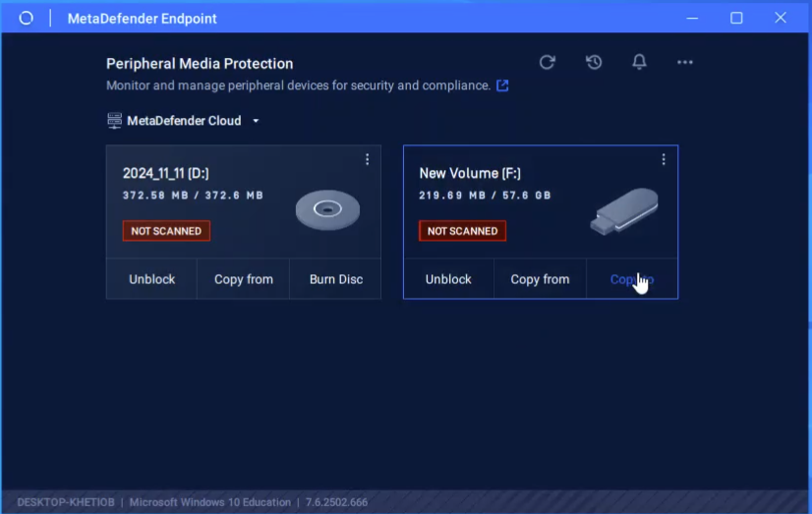Screen dimensions: 812x514
Task: Maximize the MetaDefender Endpoint window
Action: (x=736, y=18)
